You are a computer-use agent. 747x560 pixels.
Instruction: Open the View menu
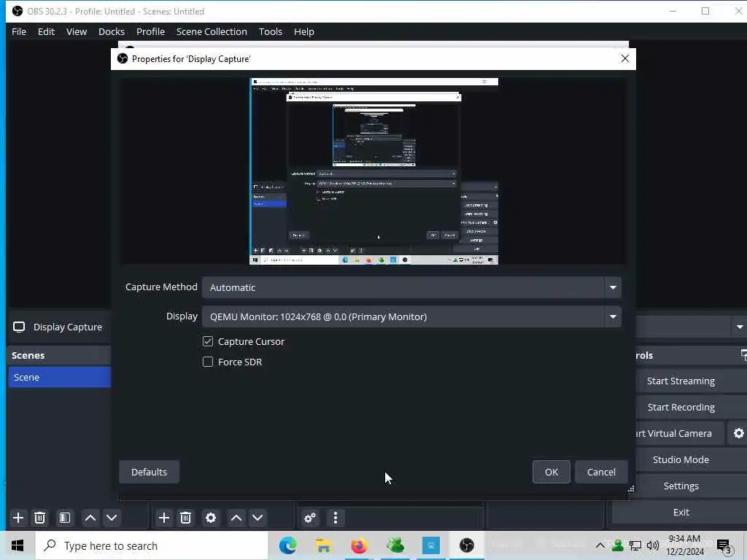(76, 31)
